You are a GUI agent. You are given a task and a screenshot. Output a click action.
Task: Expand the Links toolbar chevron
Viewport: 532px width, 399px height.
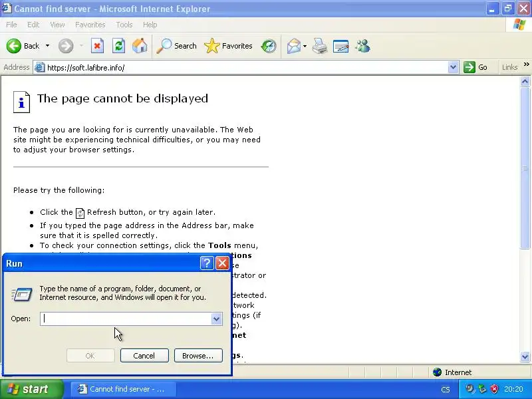pos(526,64)
